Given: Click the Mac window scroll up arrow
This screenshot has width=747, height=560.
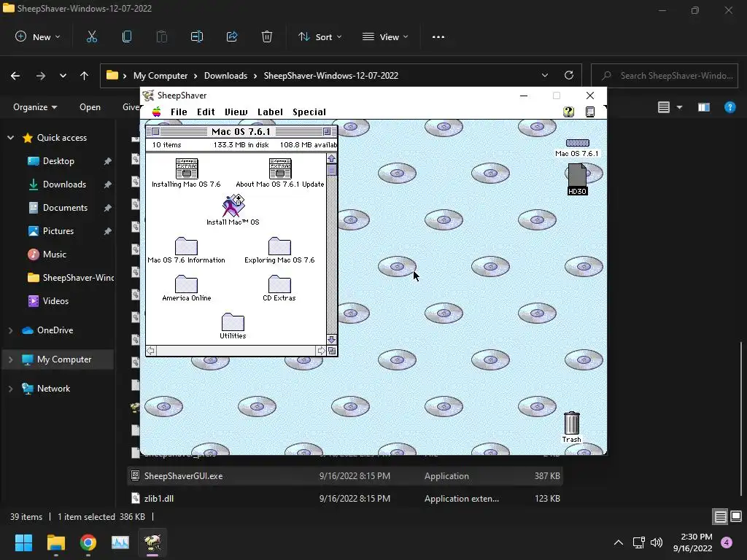Looking at the screenshot, I should pos(332,158).
